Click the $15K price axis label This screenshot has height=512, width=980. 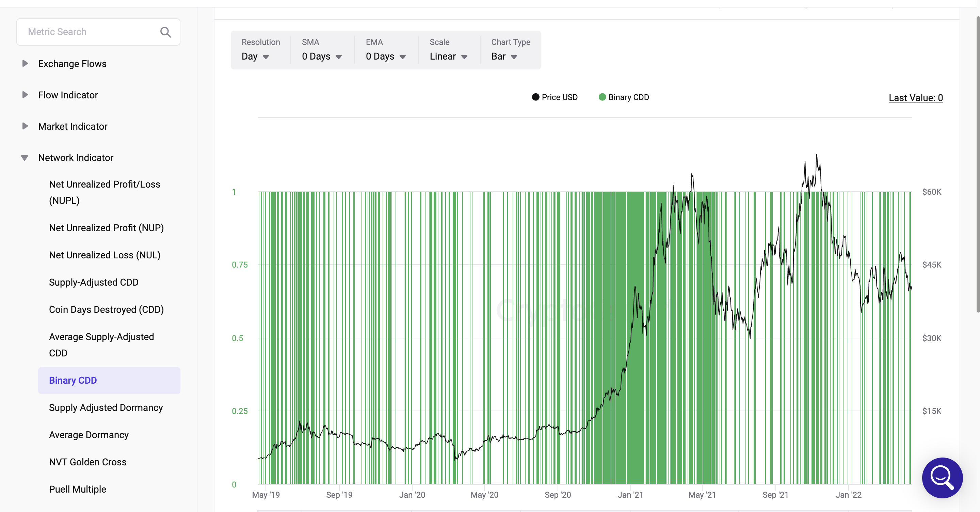(x=931, y=411)
